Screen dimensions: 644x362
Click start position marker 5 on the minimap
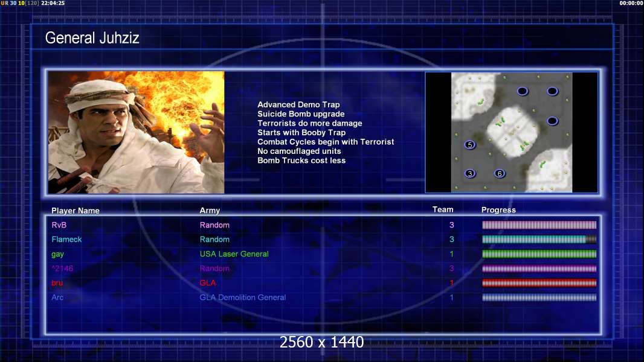470,145
